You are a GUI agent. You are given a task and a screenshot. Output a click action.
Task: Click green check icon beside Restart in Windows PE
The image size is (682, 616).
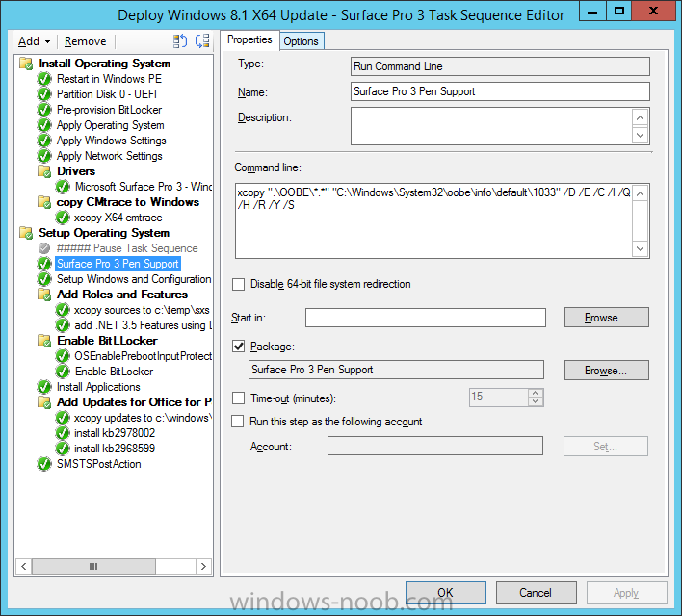point(44,79)
